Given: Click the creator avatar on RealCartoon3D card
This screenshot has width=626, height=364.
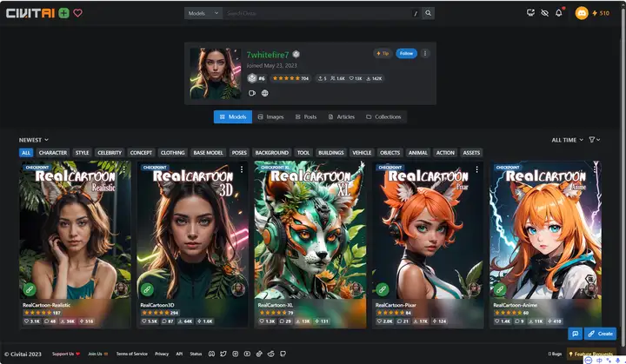Looking at the screenshot, I should coord(238,289).
